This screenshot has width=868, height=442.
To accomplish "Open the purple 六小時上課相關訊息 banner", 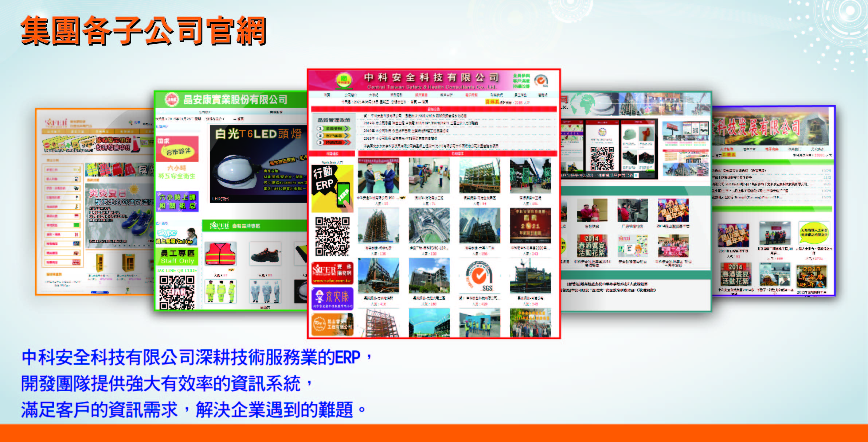I will click(177, 201).
